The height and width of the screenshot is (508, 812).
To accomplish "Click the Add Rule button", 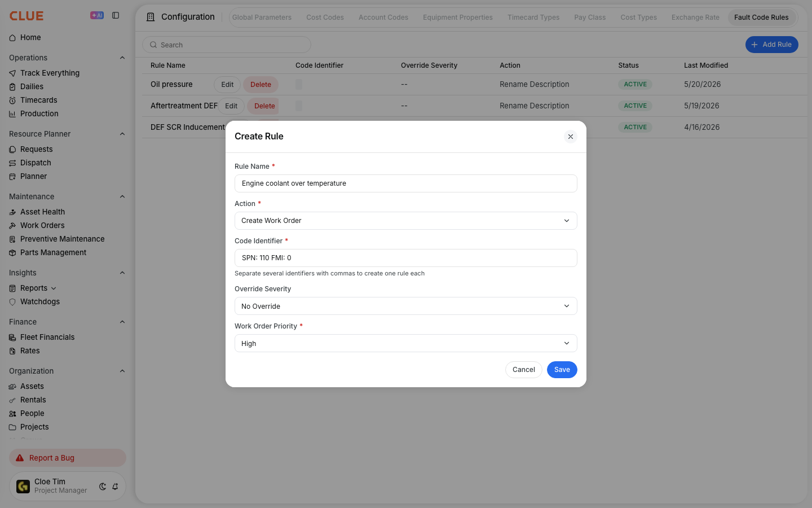I will pos(771,45).
